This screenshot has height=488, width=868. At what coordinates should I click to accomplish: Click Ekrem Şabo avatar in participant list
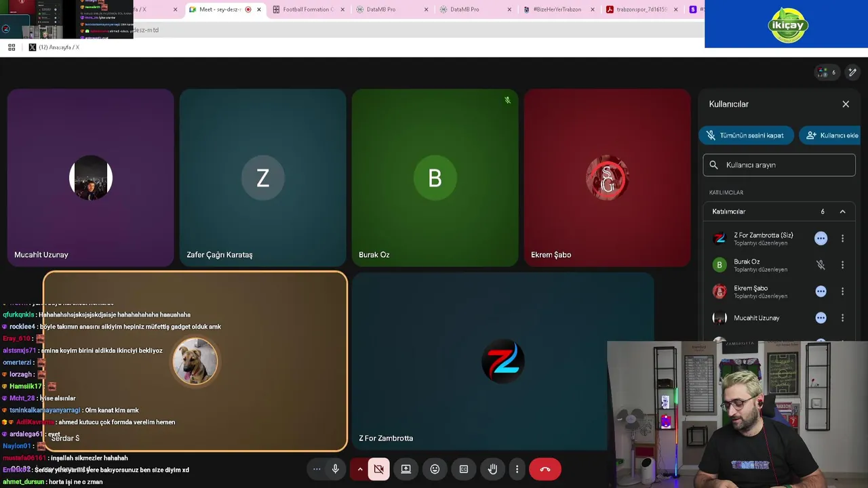click(x=719, y=291)
